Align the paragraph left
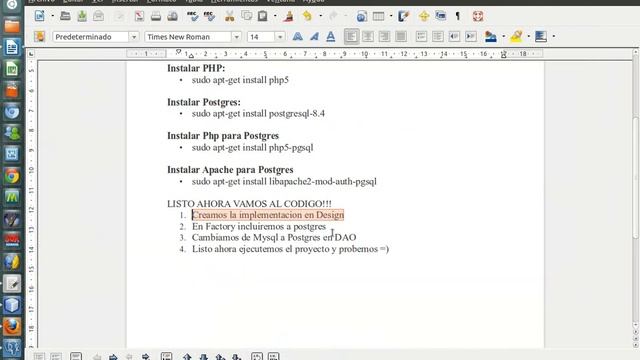 (x=351, y=36)
